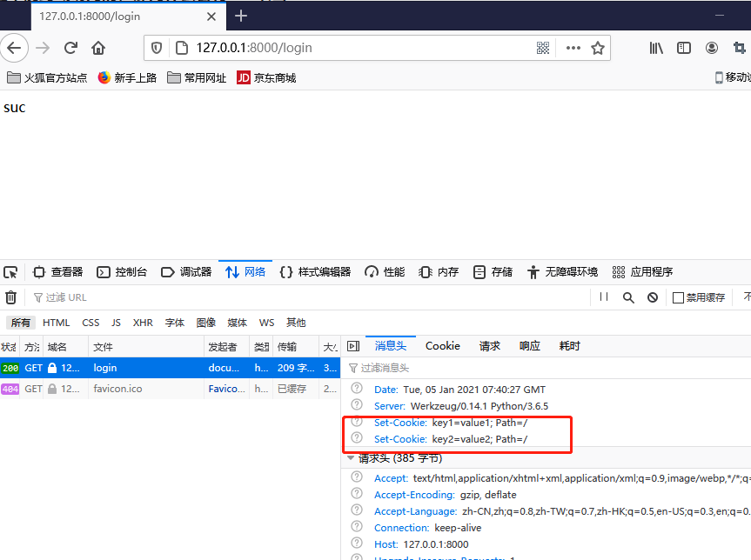This screenshot has height=560, width=751.
Task: Click the tracking protection shield icon
Action: [157, 48]
